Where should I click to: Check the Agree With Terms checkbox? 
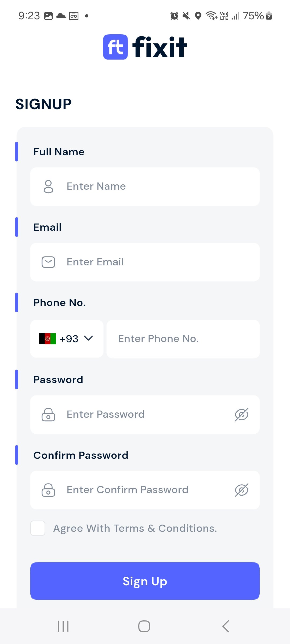click(x=38, y=528)
